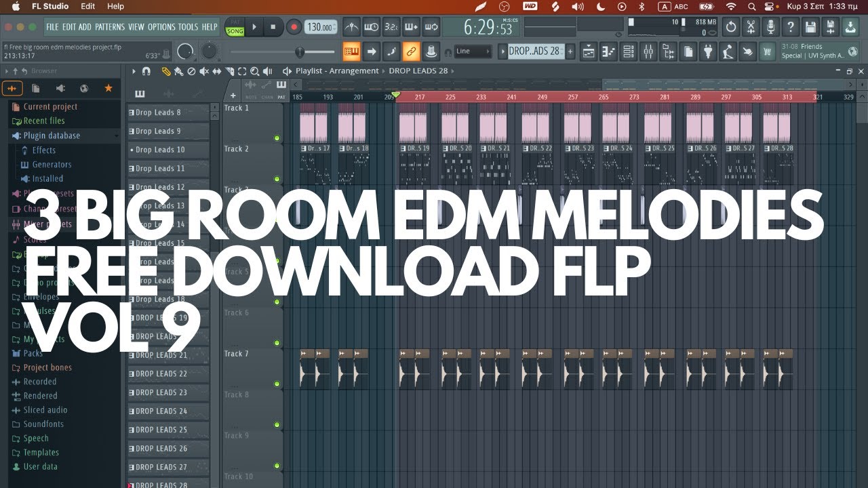Select the Zoom magnifier tool in playlist
Screen dimensions: 868x488
pos(254,71)
